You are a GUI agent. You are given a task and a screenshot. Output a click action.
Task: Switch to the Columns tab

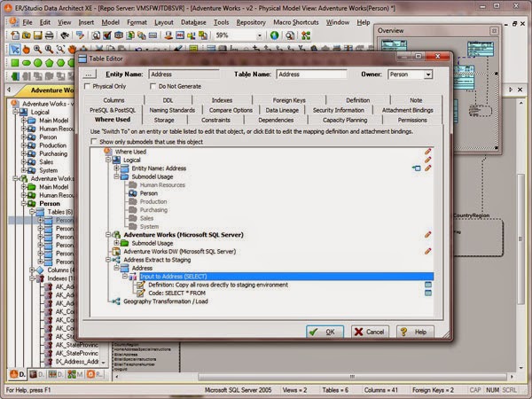113,100
